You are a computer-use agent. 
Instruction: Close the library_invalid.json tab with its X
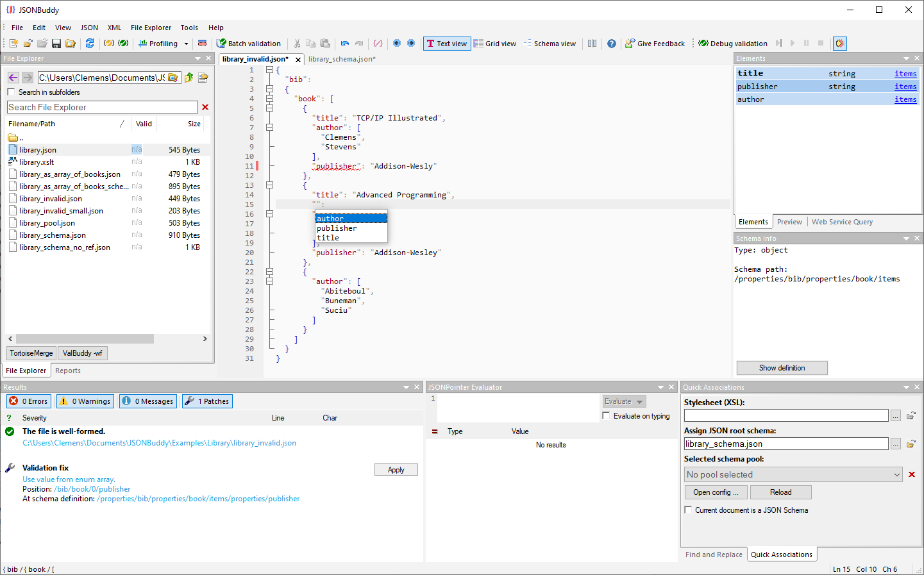(298, 60)
